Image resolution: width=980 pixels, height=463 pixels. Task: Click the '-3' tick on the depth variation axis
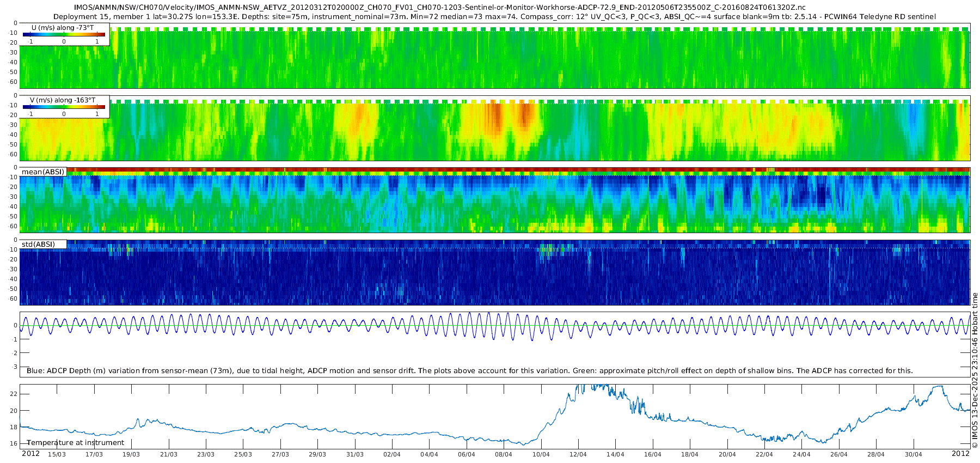coord(15,367)
